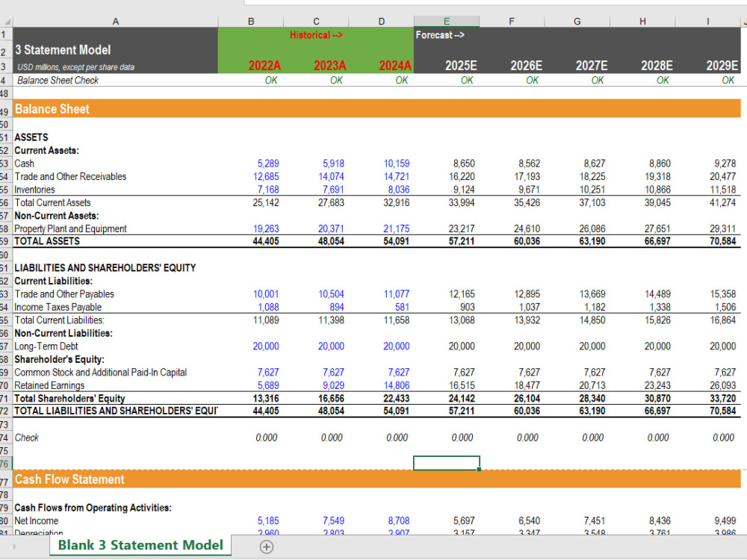Click Receivables value 16,220 for 2025E
The height and width of the screenshot is (560, 747).
[x=462, y=177]
